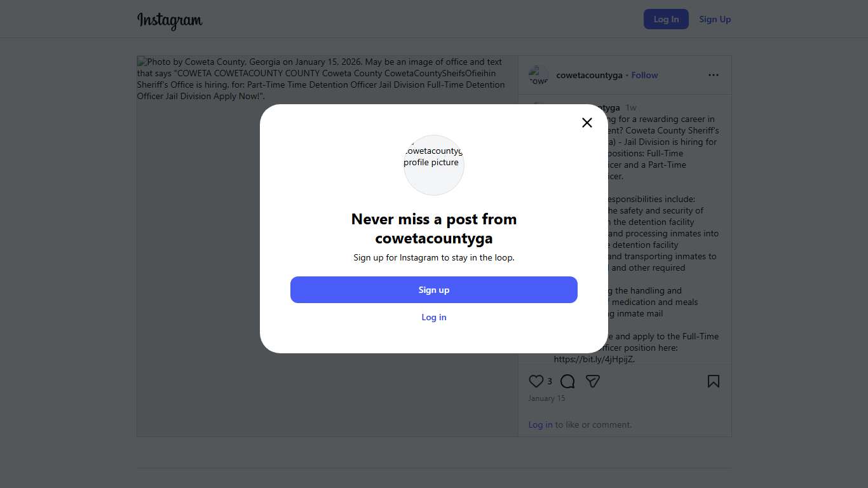
Task: View the likes count of 3
Action: point(550,381)
